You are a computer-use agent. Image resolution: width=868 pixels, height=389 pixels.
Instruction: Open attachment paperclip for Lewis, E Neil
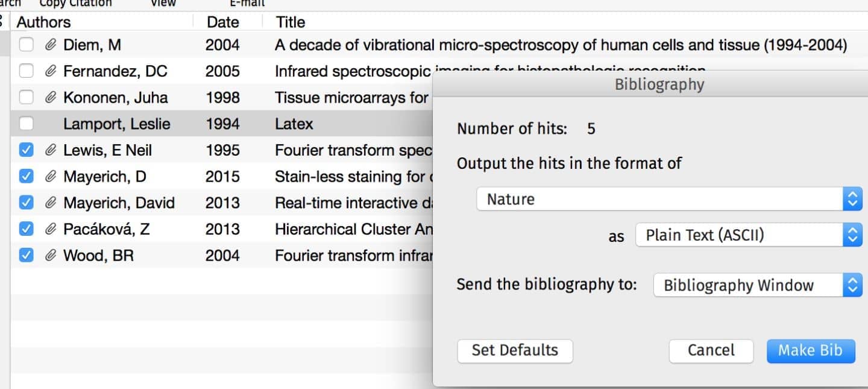[51, 150]
